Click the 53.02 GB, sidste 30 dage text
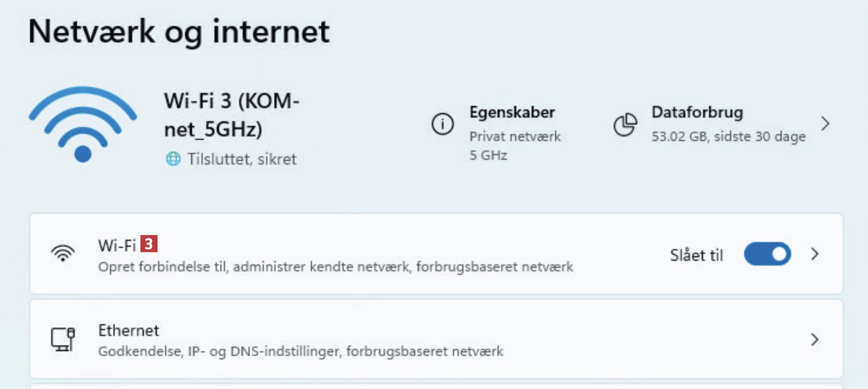Image resolution: width=868 pixels, height=389 pixels. click(728, 136)
